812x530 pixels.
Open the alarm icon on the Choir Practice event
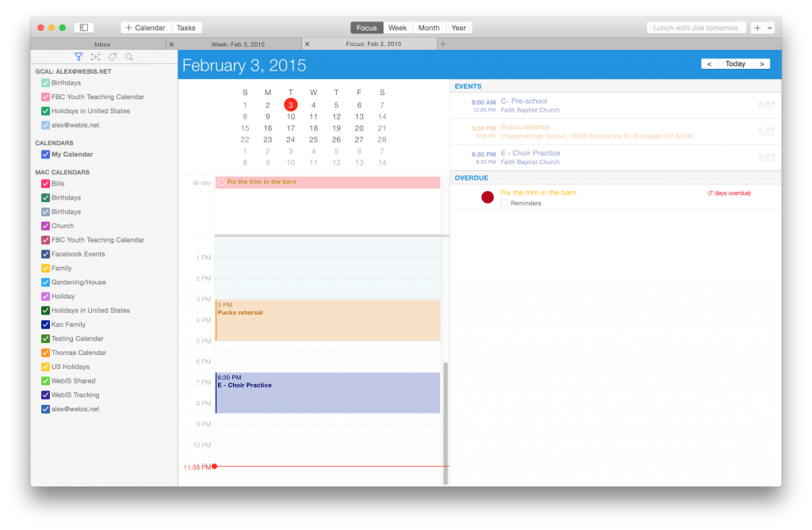pos(772,157)
